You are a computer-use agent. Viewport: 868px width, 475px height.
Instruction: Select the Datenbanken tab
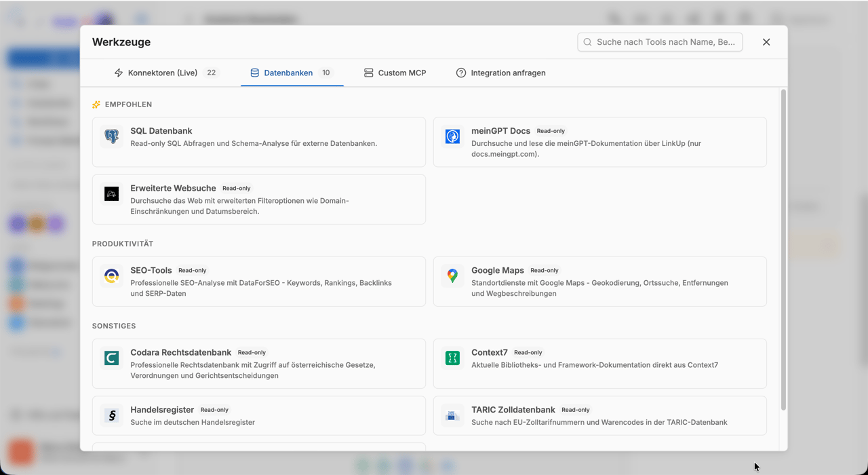click(292, 73)
